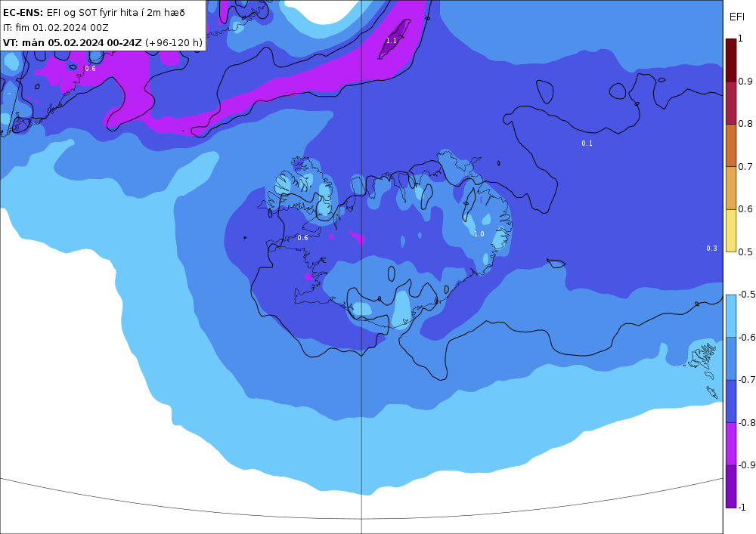The height and width of the screenshot is (534, 756).
Task: Pick the crimson 0.8 to 0.9 legend swatch
Action: 731,103
